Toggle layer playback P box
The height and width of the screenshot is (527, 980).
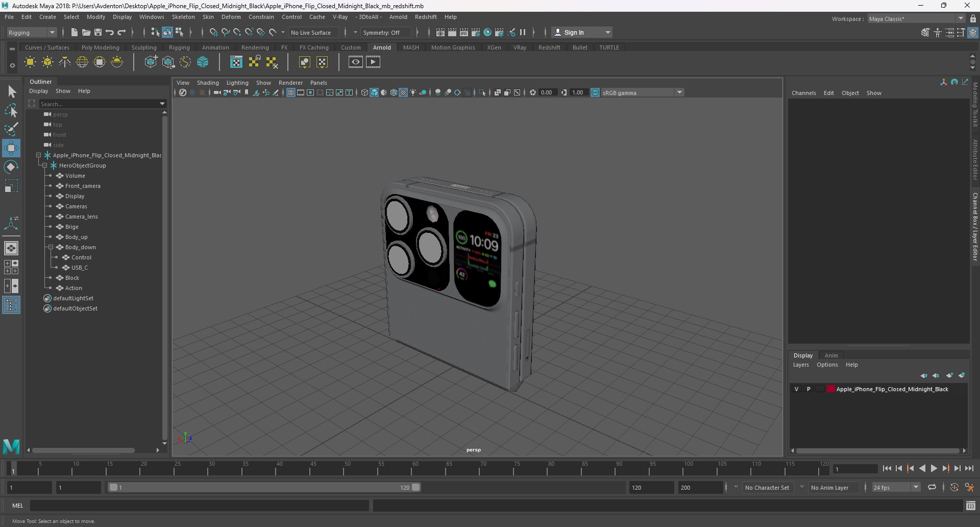(x=808, y=389)
